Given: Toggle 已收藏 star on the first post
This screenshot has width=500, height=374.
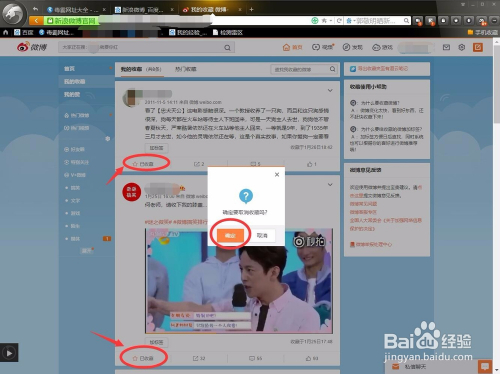Looking at the screenshot, I should pyautogui.click(x=143, y=164).
